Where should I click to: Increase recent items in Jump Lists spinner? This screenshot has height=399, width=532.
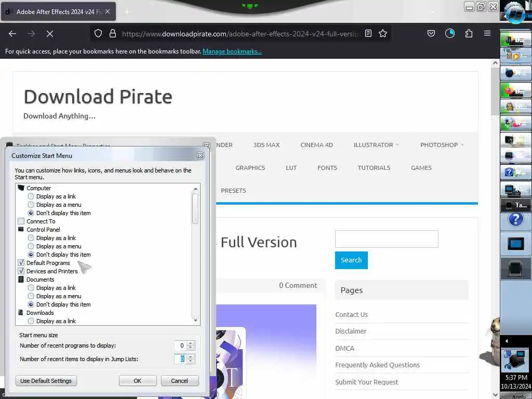pyautogui.click(x=190, y=356)
